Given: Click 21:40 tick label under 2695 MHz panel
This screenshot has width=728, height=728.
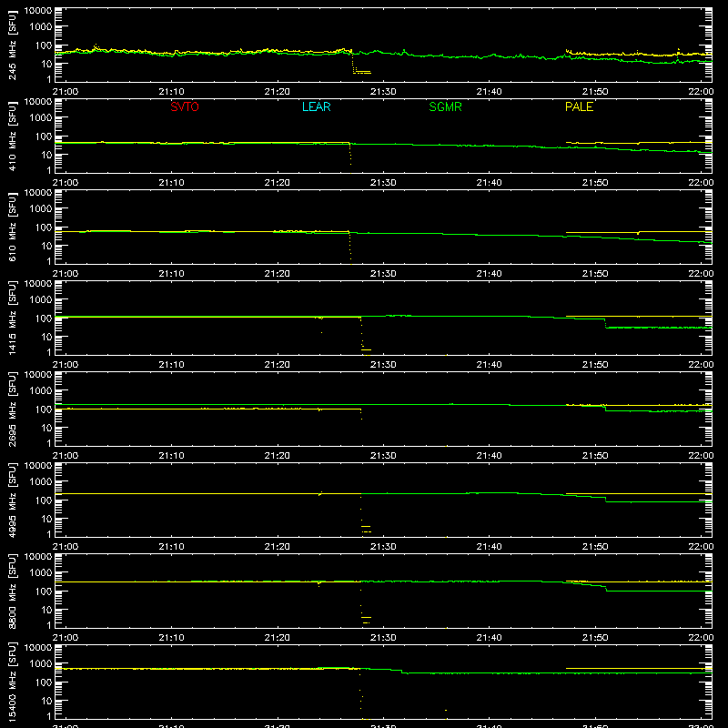Looking at the screenshot, I should point(489,456).
